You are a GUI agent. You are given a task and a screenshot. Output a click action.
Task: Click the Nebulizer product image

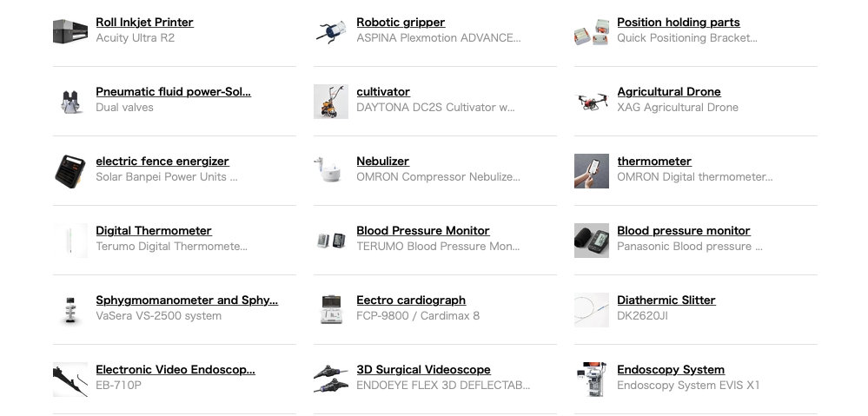pos(331,171)
